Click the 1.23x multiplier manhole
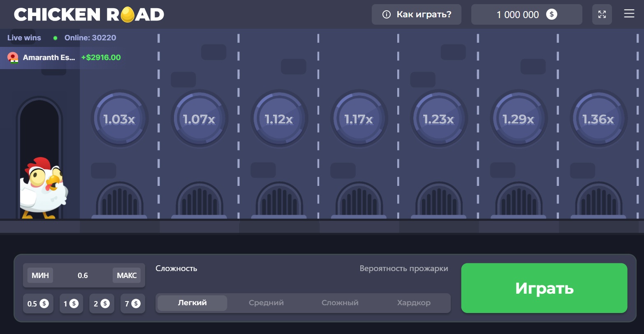Viewport: 644px width, 334px height. [438, 119]
